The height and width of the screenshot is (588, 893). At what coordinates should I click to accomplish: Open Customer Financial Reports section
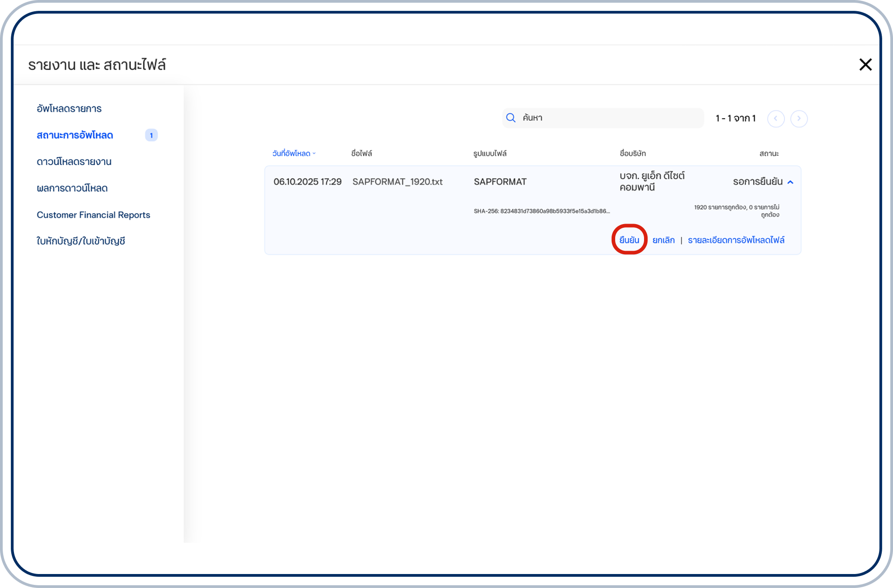93,215
